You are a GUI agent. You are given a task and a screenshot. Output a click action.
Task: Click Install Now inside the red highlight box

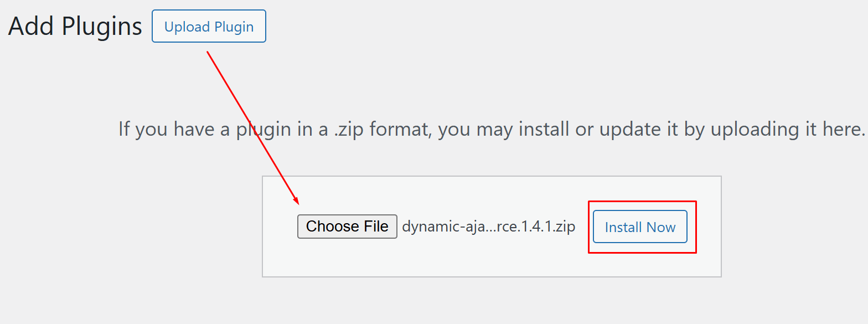pos(639,227)
